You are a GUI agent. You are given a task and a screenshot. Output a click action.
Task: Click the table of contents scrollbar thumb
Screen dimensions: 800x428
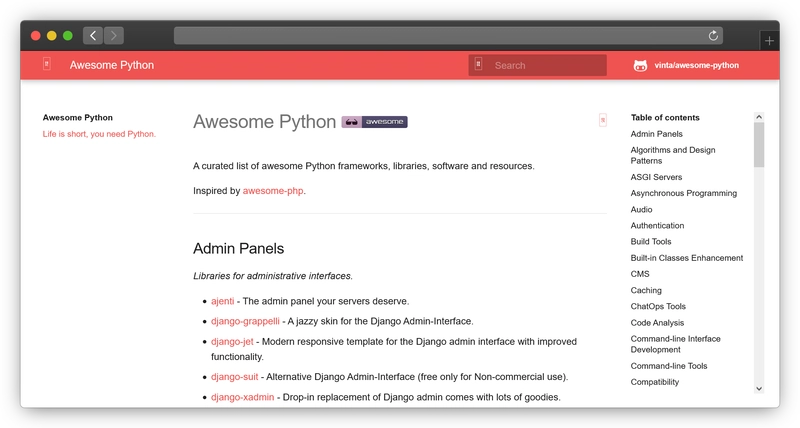pos(759,145)
